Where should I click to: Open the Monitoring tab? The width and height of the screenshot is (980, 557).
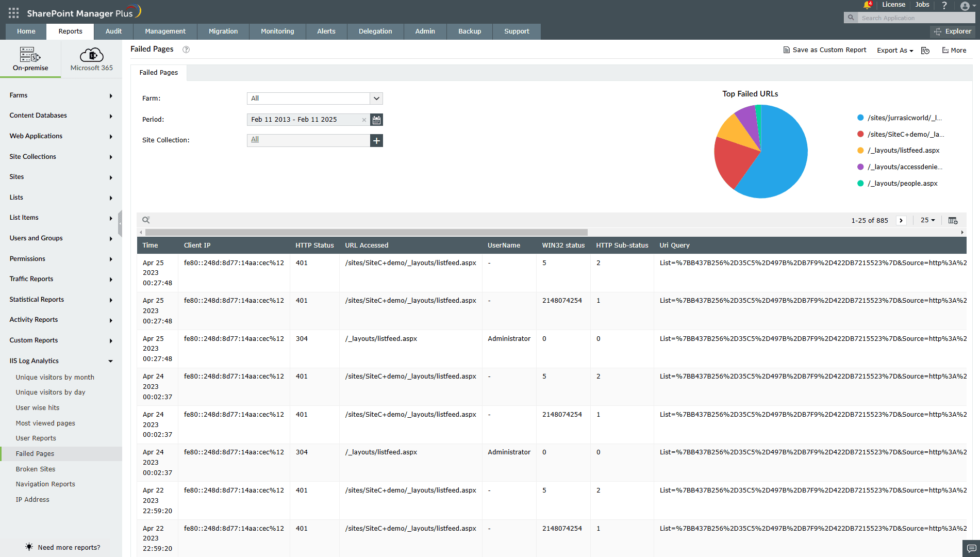click(277, 31)
